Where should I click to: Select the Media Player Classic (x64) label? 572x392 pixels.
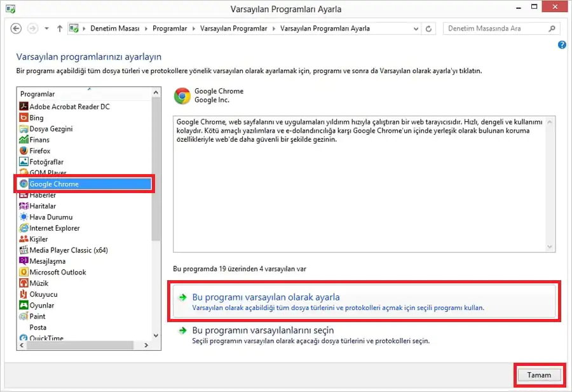coord(69,250)
